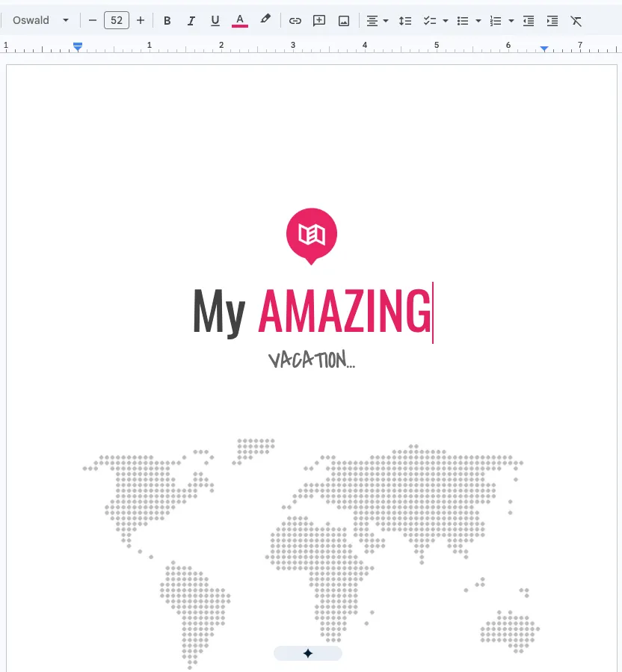The height and width of the screenshot is (672, 622).
Task: Open the text color picker
Action: (x=240, y=21)
